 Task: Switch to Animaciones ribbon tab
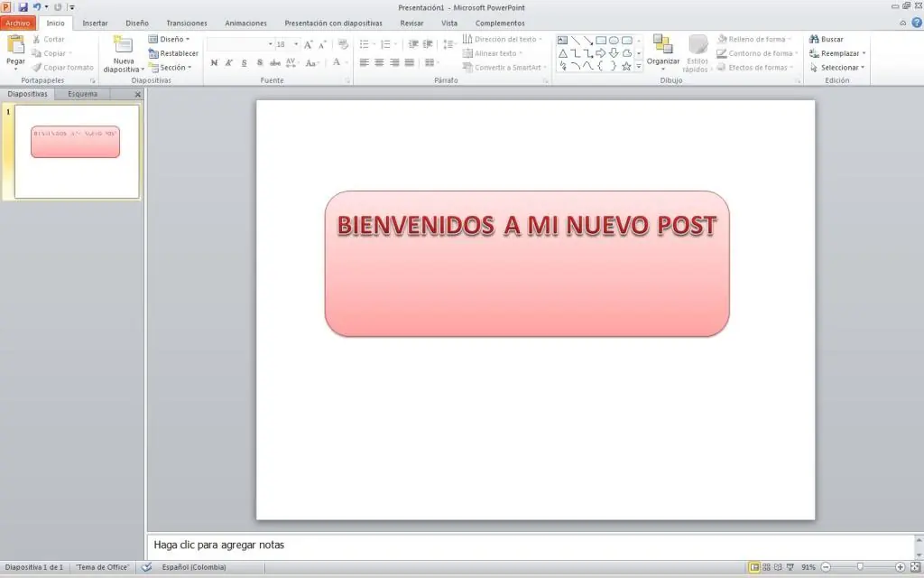click(x=245, y=23)
